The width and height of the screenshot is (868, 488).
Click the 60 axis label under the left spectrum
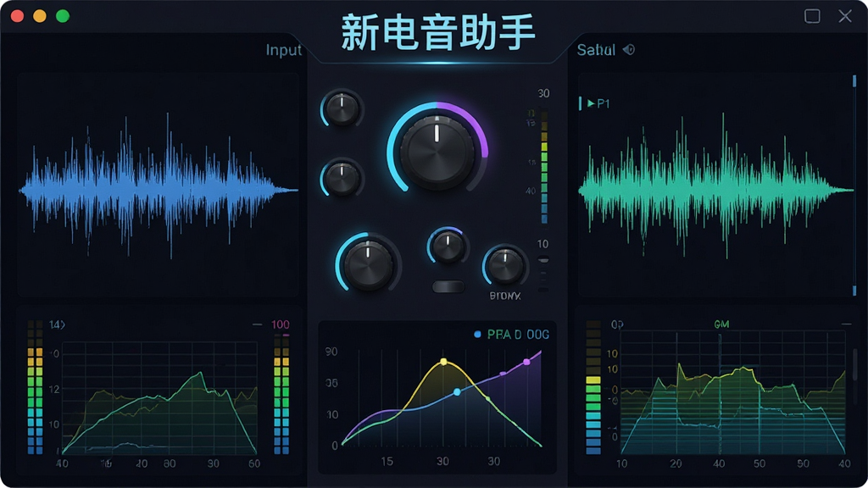click(254, 463)
